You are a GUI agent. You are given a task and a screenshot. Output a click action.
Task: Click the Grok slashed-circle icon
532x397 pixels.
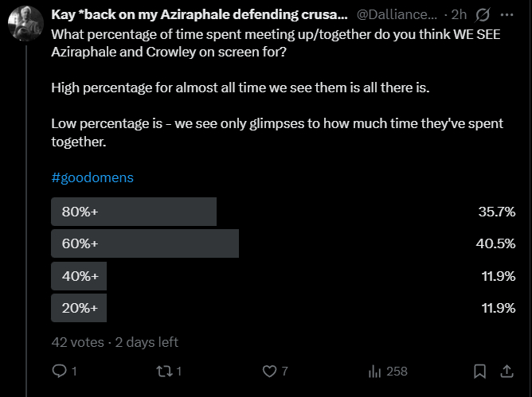(x=483, y=14)
